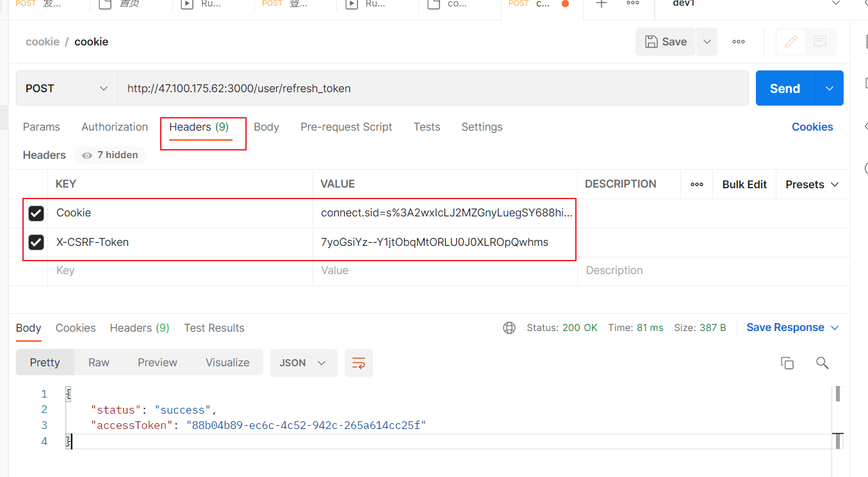Open the Pre-request Script tab
The image size is (868, 477).
point(347,127)
